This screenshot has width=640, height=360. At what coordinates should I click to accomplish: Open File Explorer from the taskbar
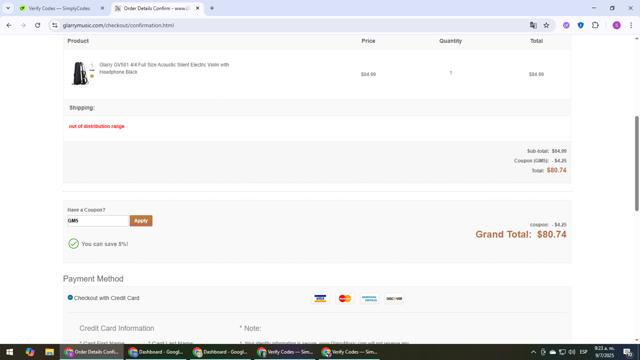pyautogui.click(x=49, y=352)
